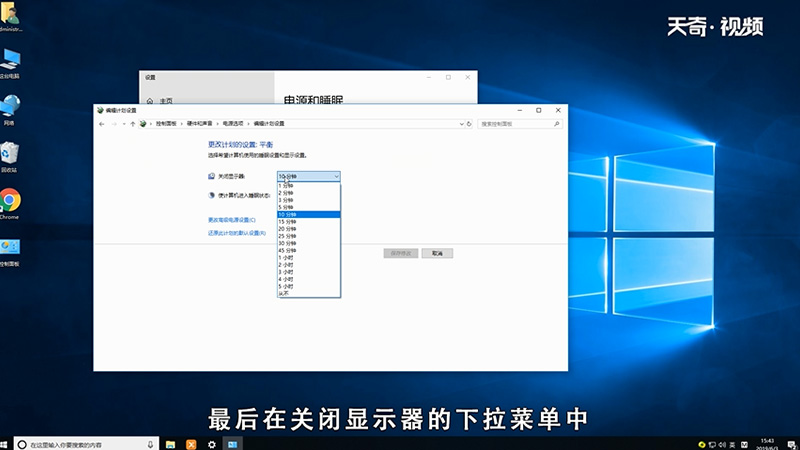
Task: Choose 3 分钟 from the list
Action: tap(309, 200)
